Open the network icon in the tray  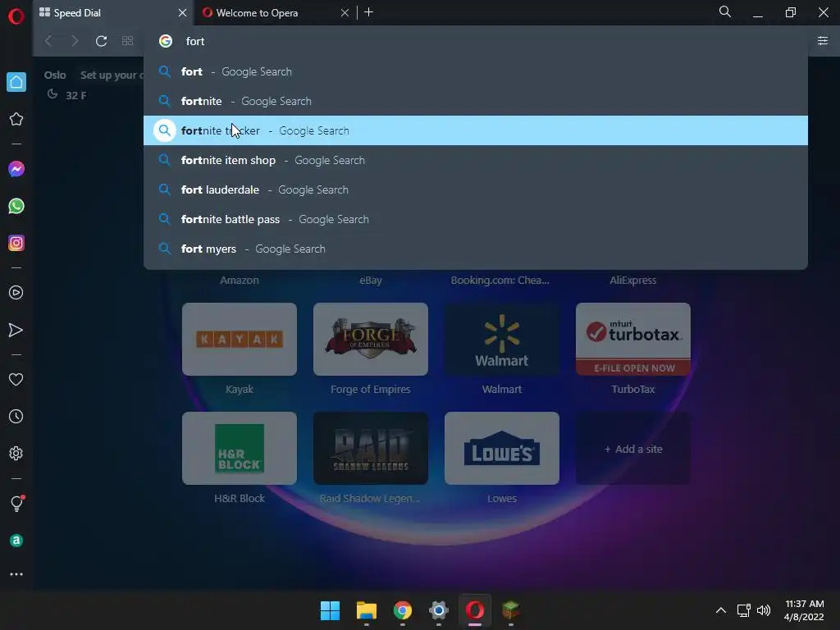pos(743,610)
